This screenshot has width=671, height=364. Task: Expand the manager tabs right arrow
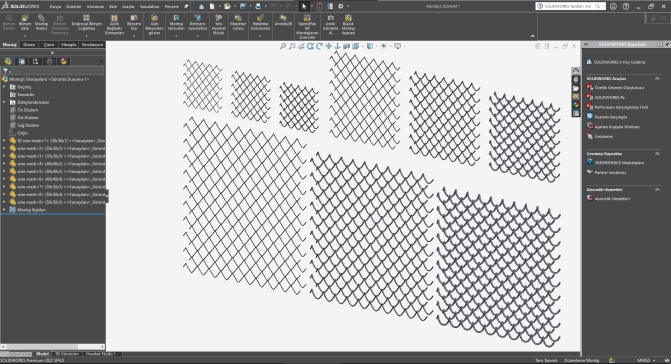(101, 61)
